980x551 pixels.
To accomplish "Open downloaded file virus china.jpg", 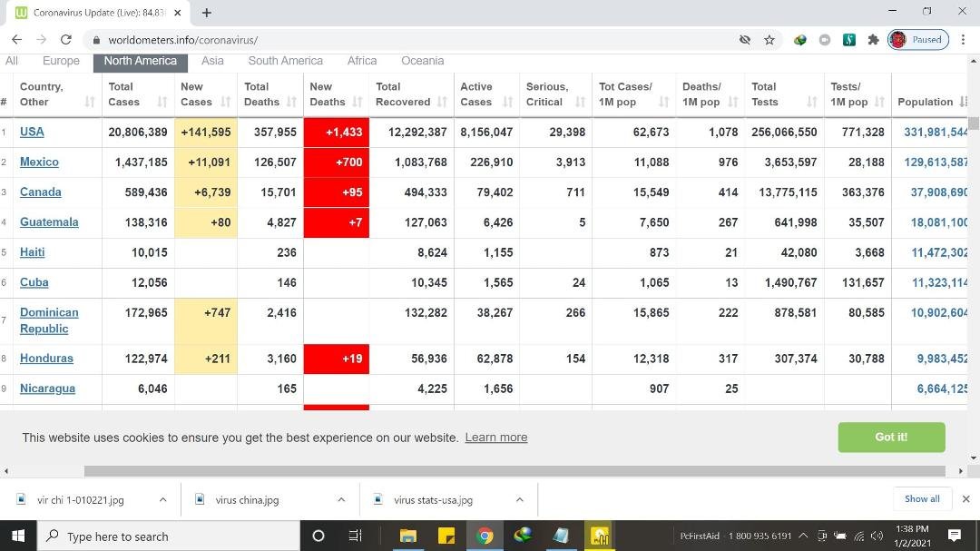I will pyautogui.click(x=247, y=500).
